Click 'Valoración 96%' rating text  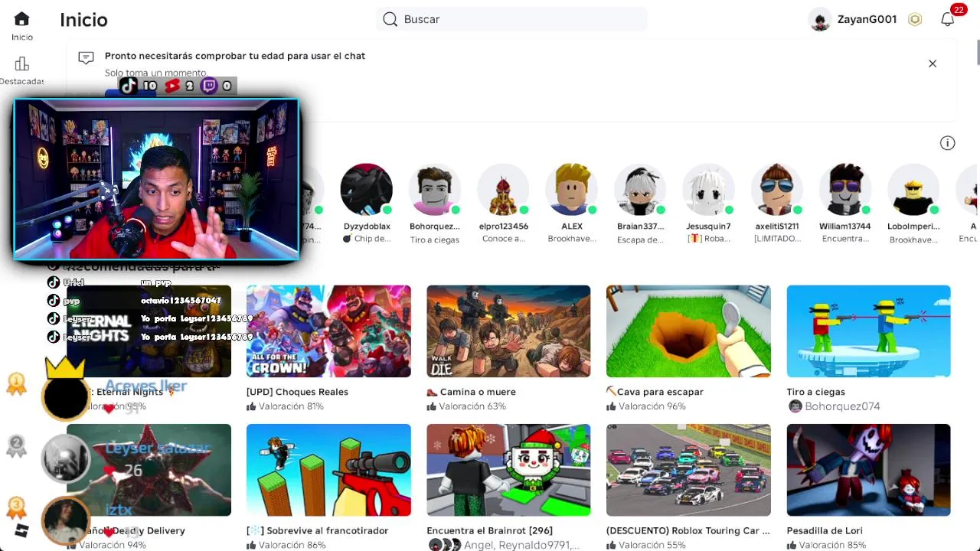point(652,406)
